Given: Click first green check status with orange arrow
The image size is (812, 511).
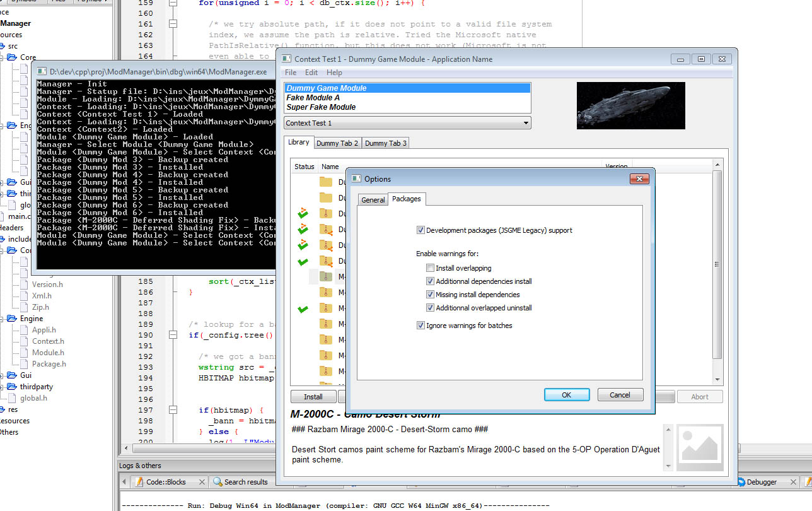Looking at the screenshot, I should tap(303, 213).
